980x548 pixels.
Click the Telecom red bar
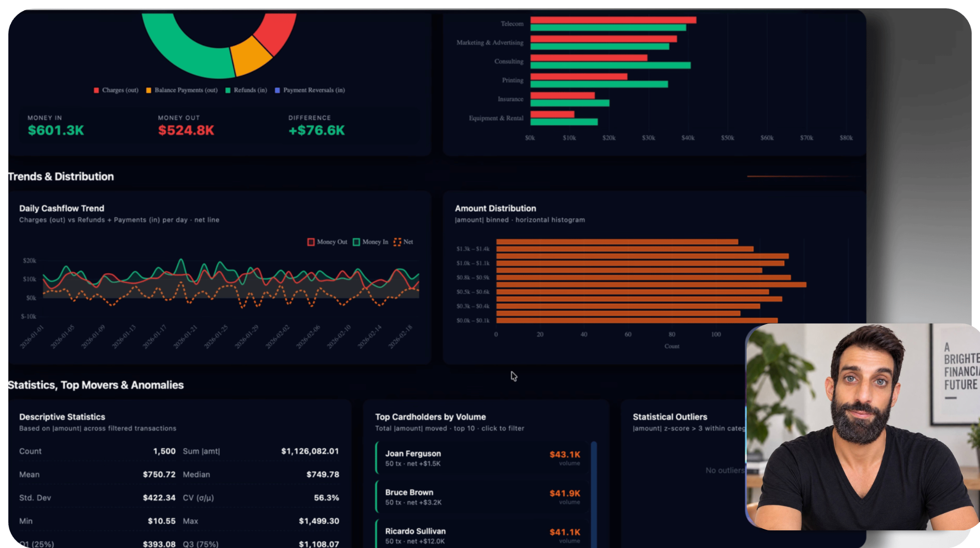613,20
